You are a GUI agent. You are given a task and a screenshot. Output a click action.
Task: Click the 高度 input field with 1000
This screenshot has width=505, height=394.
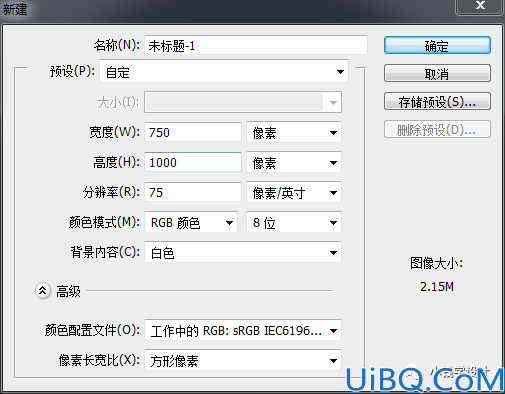click(x=193, y=162)
